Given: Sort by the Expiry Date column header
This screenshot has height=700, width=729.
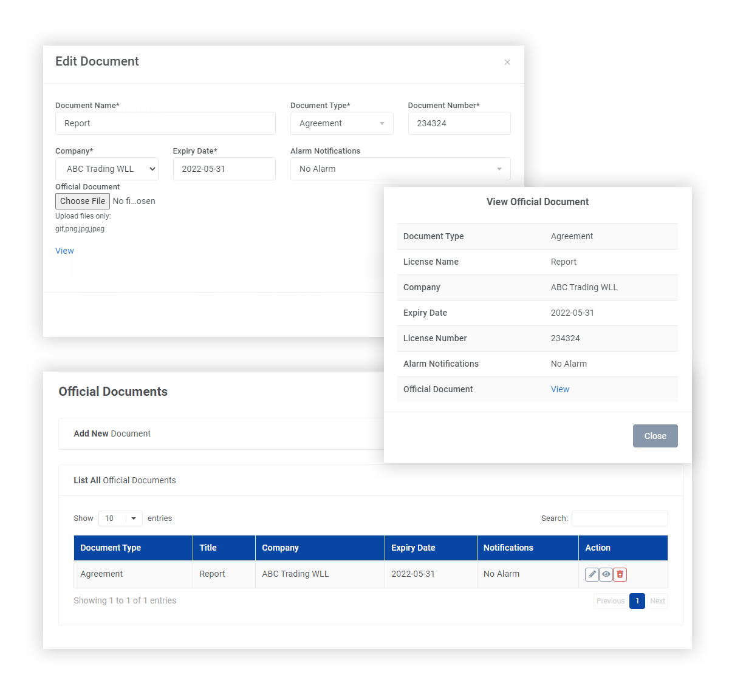Looking at the screenshot, I should point(413,548).
